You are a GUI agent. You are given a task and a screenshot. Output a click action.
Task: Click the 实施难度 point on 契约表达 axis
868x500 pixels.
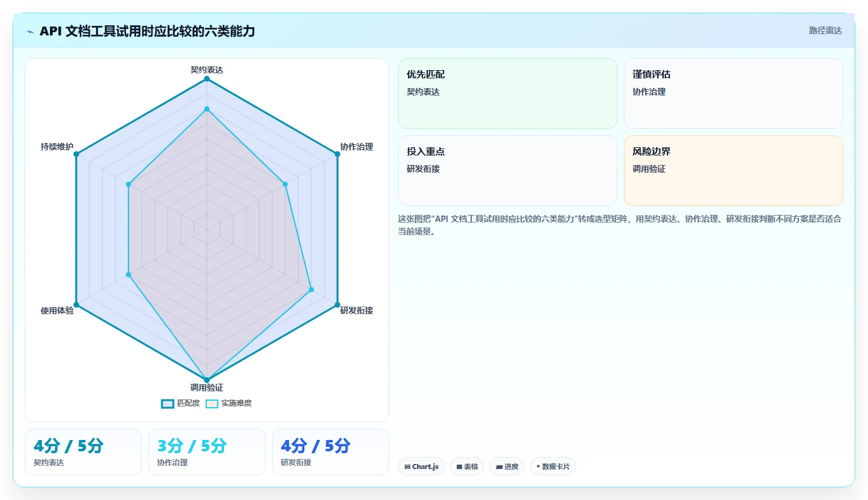pyautogui.click(x=207, y=109)
